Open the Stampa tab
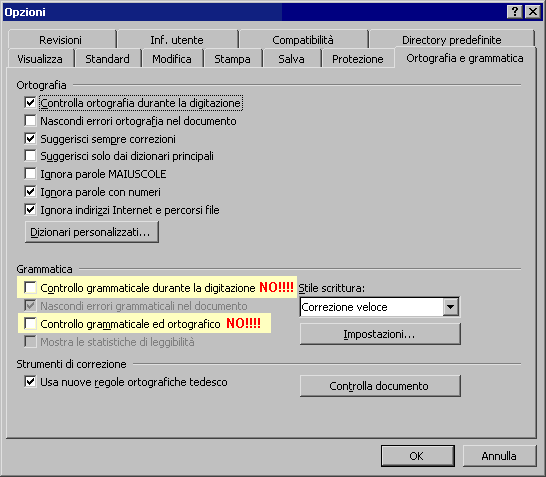 tap(232, 59)
